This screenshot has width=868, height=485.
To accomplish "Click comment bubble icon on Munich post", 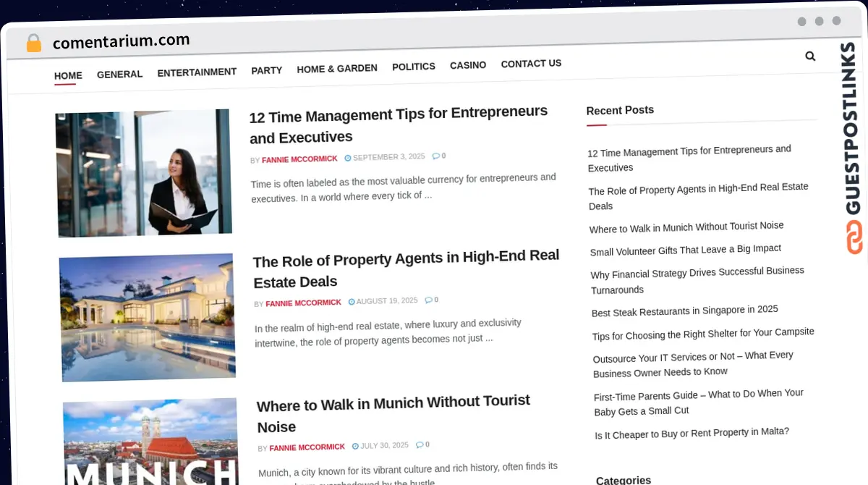I will 420,444.
